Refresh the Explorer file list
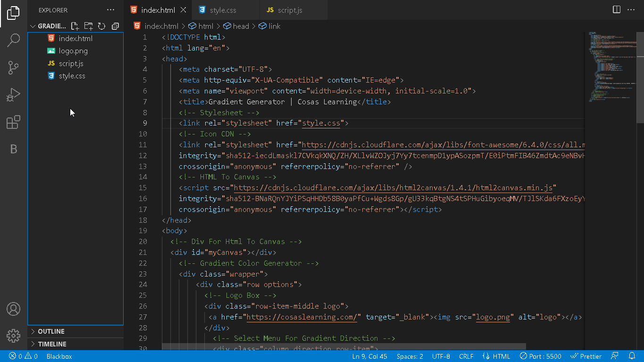The width and height of the screenshot is (644, 362). 101,26
